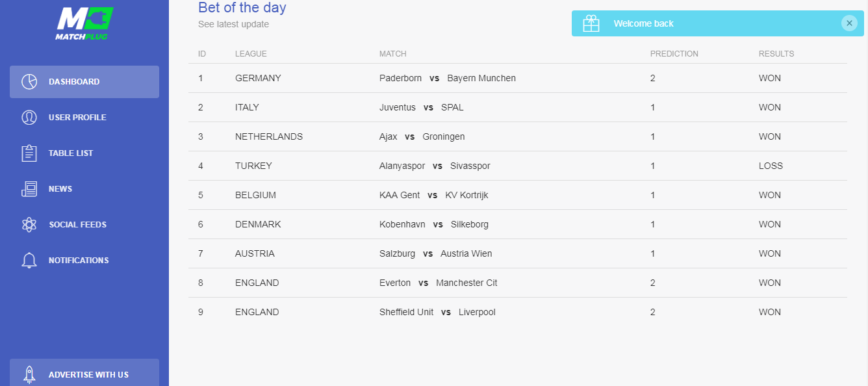This screenshot has height=386, width=868.
Task: Click the Dashboard pie chart icon
Action: click(x=29, y=82)
